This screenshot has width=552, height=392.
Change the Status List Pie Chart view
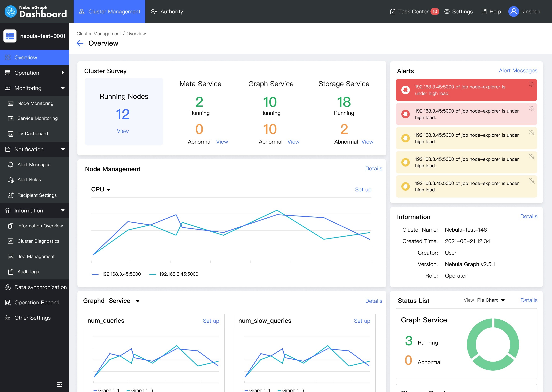coord(503,300)
